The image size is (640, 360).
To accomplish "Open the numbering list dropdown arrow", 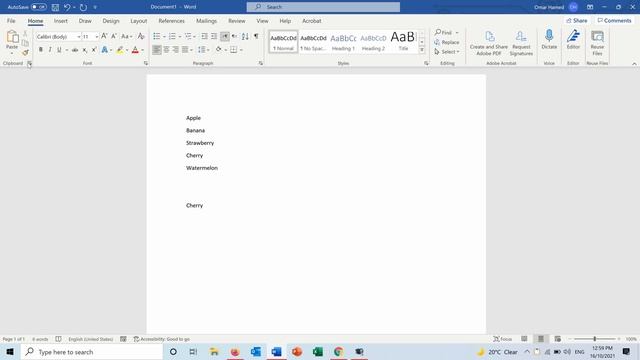I will [180, 37].
